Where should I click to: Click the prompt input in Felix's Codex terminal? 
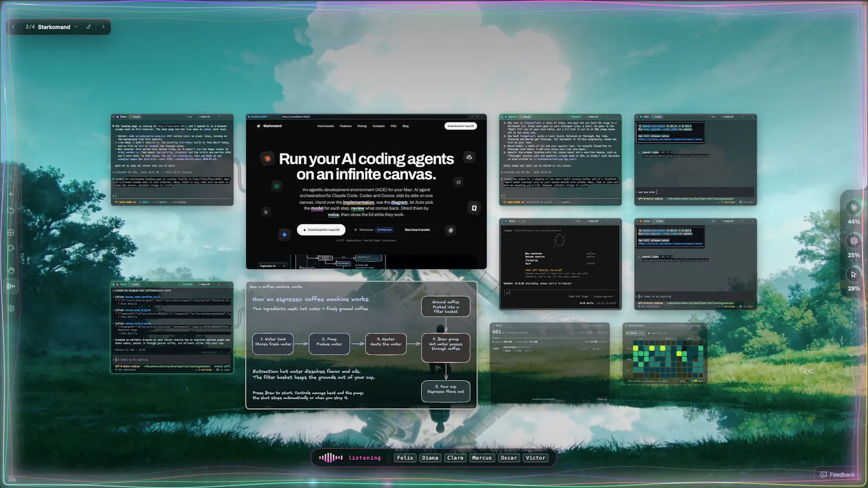pyautogui.click(x=695, y=192)
